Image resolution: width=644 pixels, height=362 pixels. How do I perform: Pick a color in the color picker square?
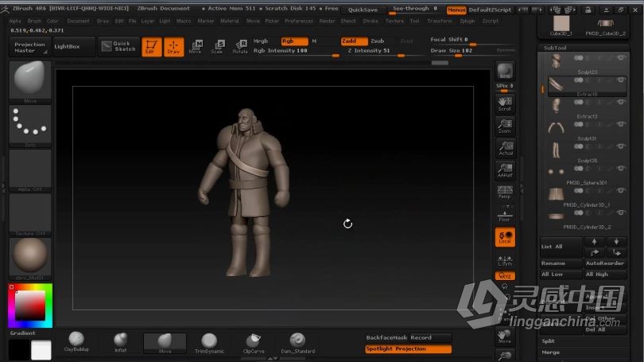tap(30, 306)
